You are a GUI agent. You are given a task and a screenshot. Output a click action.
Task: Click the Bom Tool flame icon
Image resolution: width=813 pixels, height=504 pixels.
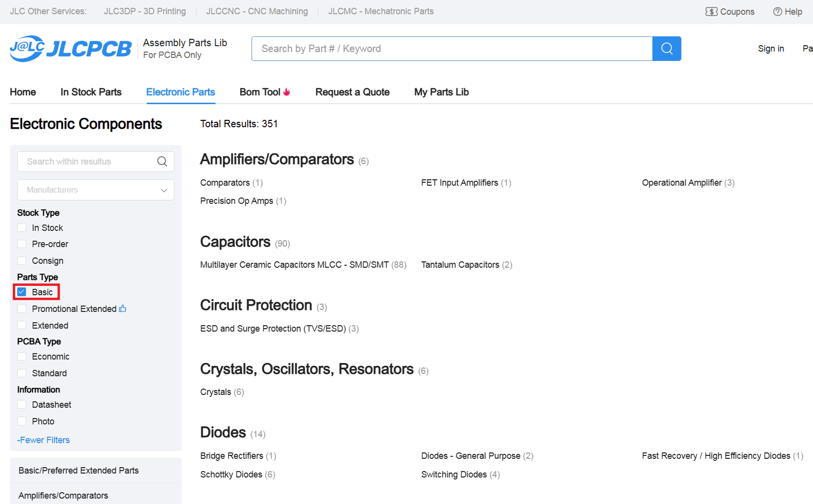coord(287,92)
